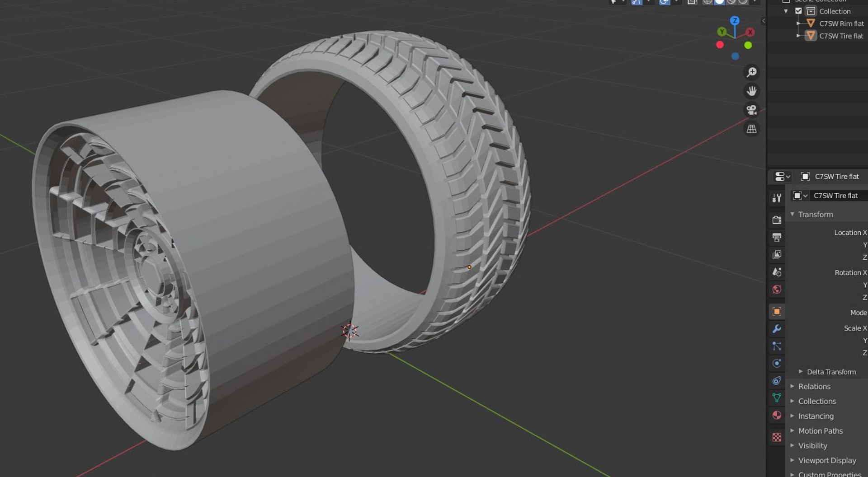Click the pan view hand icon
Viewport: 868px width, 477px height.
tap(751, 91)
